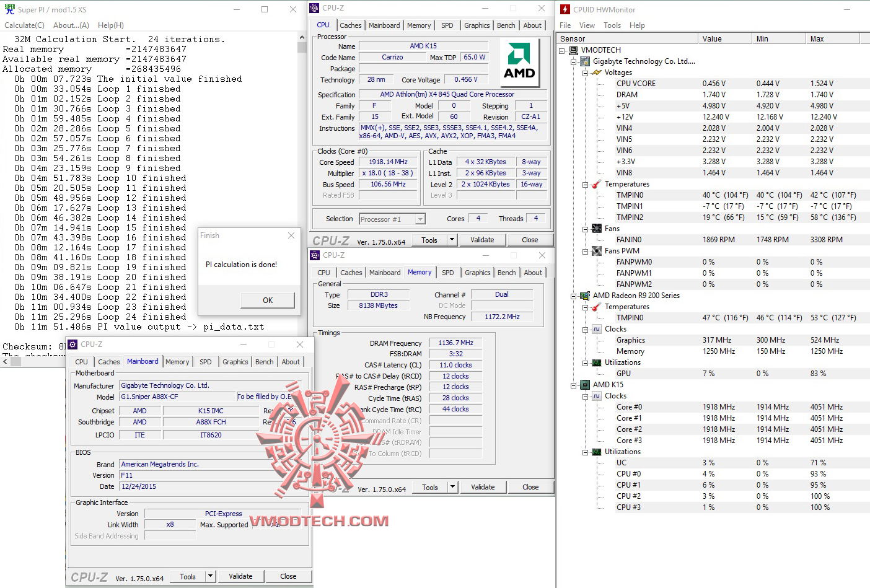Close the Finish dialog with its X button
Screen dimensions: 870x588
[291, 235]
